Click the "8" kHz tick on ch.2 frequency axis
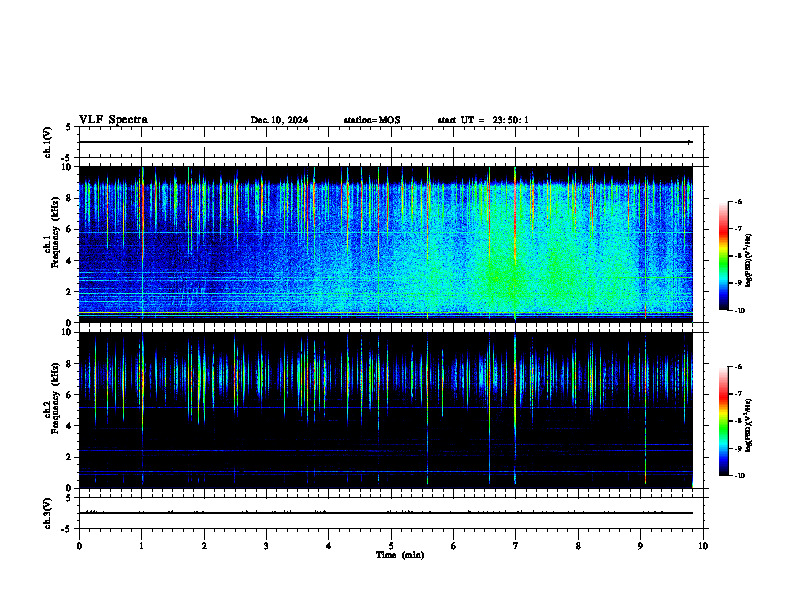792x612 pixels. 70,364
